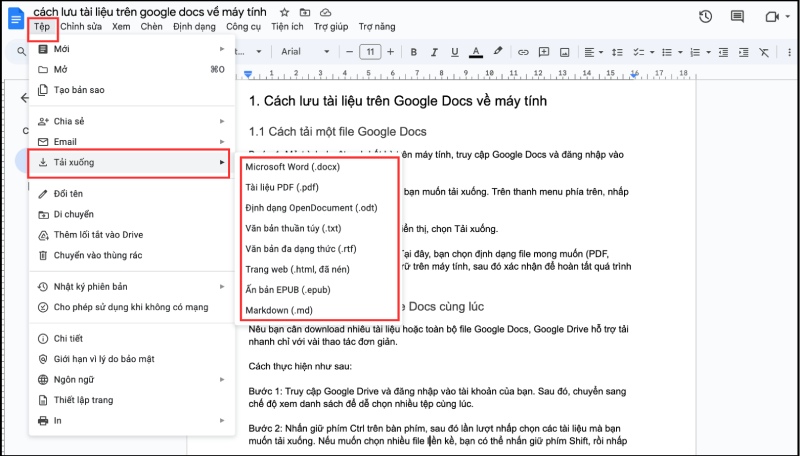800x456 pixels.
Task: Check the cloud document status icon
Action: (325, 12)
